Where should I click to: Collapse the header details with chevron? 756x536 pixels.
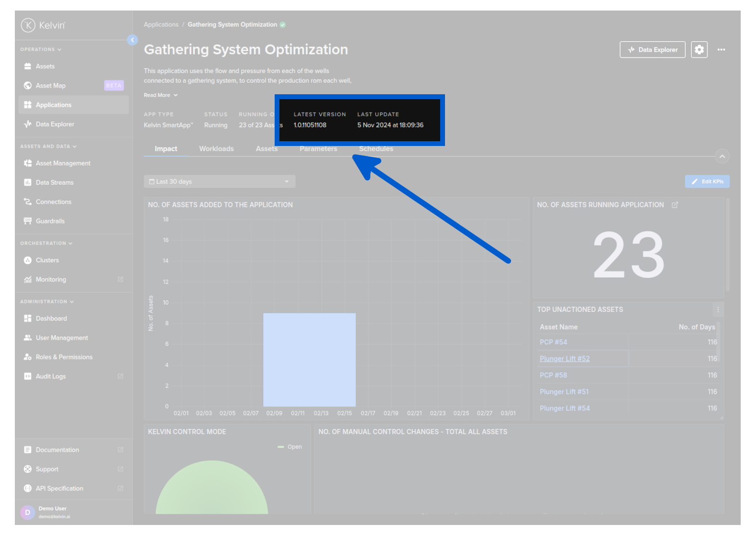coord(722,156)
